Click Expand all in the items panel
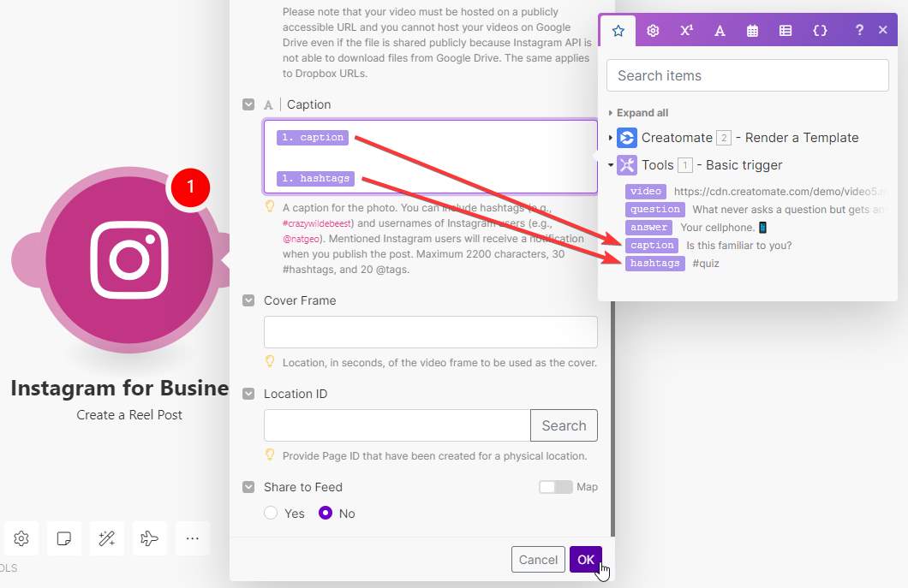This screenshot has height=588, width=908. tap(642, 113)
